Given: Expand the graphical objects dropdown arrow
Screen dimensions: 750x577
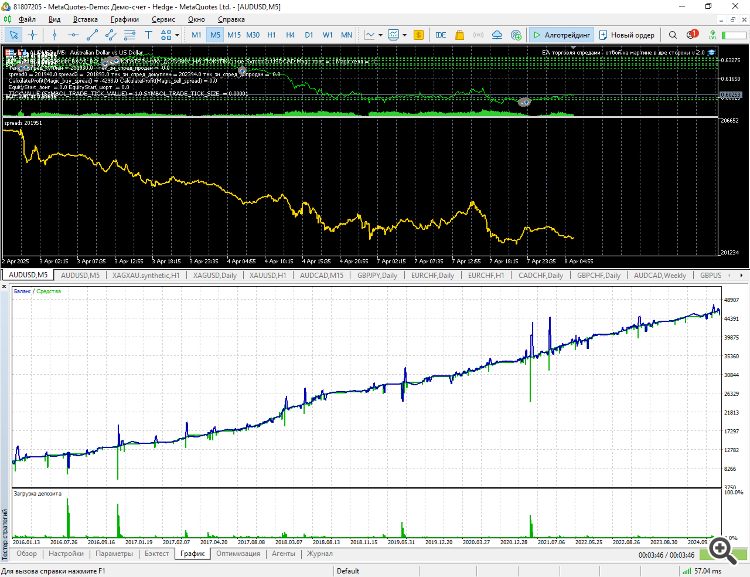Looking at the screenshot, I should click(177, 35).
